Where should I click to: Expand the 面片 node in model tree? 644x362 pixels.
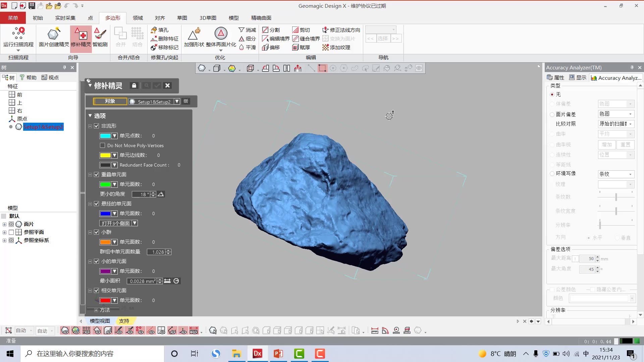click(x=4, y=224)
